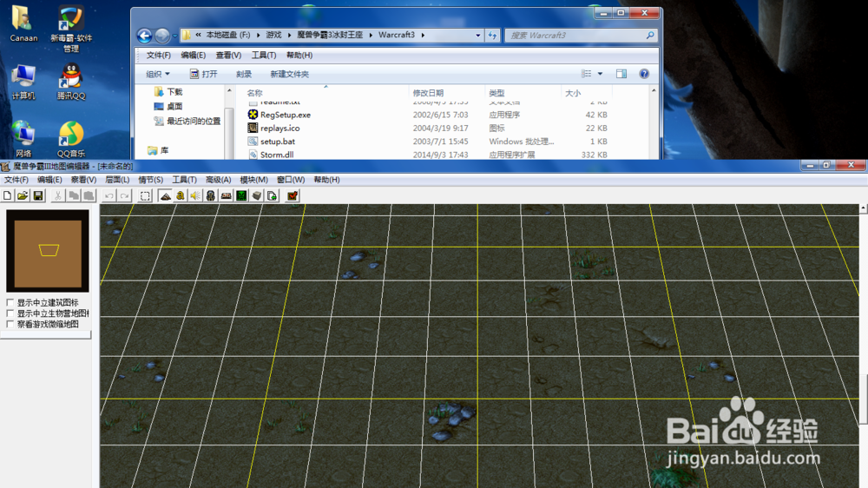Open the Import manager icon
Viewport: 868px width, 488px height.
[x=273, y=195]
